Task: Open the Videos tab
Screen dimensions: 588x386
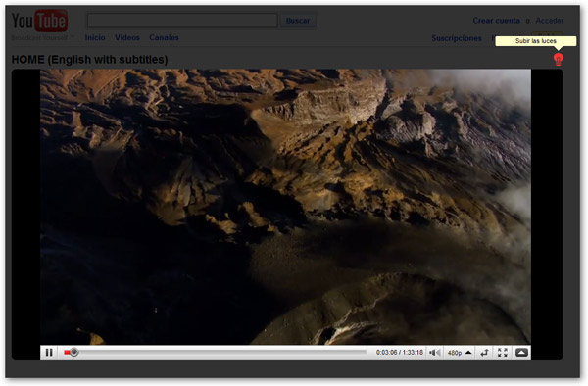Action: (127, 37)
